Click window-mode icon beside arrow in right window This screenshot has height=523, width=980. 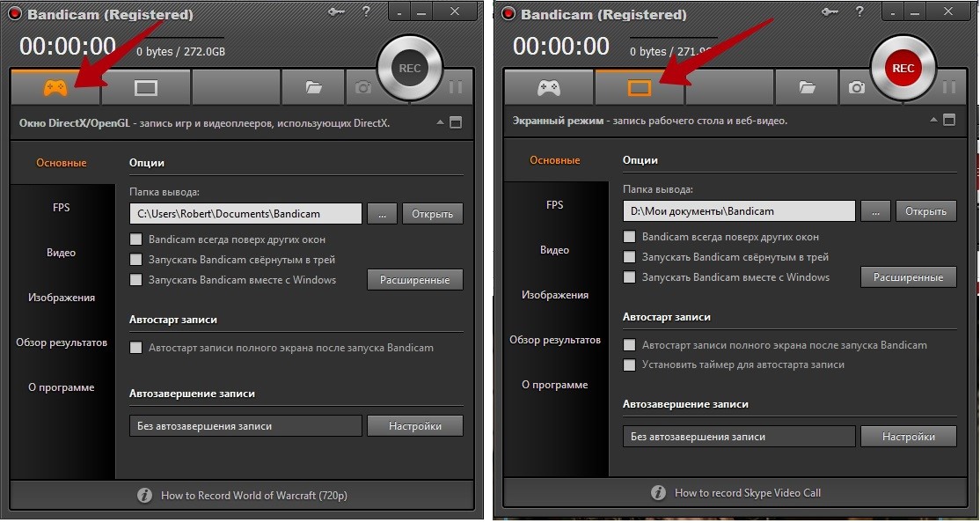tap(949, 120)
